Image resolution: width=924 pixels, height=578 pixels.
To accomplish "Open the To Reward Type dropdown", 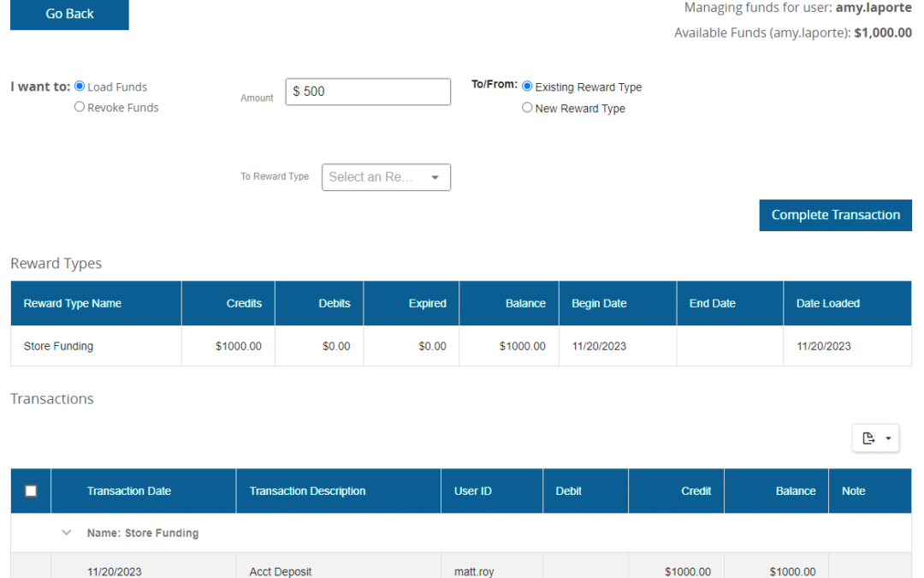I will 386,177.
